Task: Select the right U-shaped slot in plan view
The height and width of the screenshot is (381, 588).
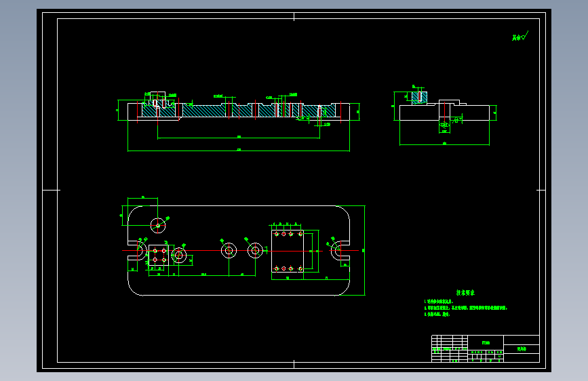Action: point(340,251)
